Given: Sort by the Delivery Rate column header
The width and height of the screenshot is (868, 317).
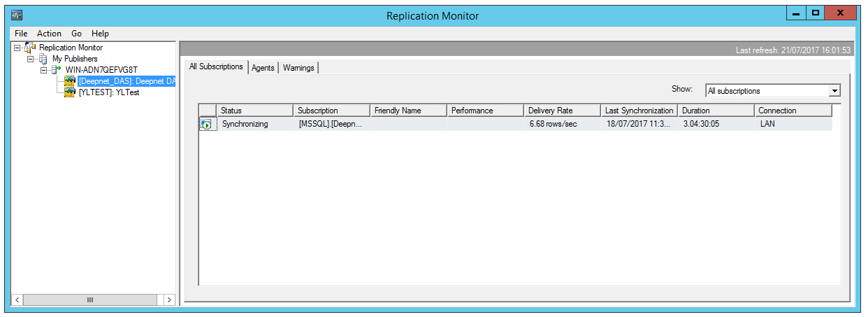Looking at the screenshot, I should [x=561, y=111].
